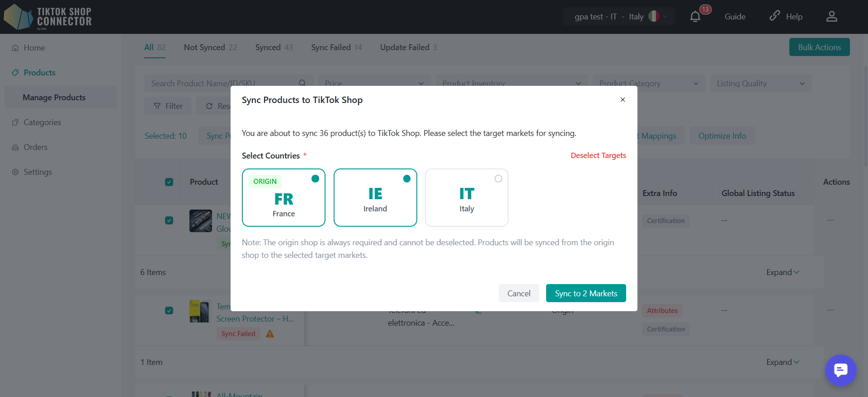The height and width of the screenshot is (397, 868).
Task: Click the first product thumbnail image
Action: [x=201, y=221]
